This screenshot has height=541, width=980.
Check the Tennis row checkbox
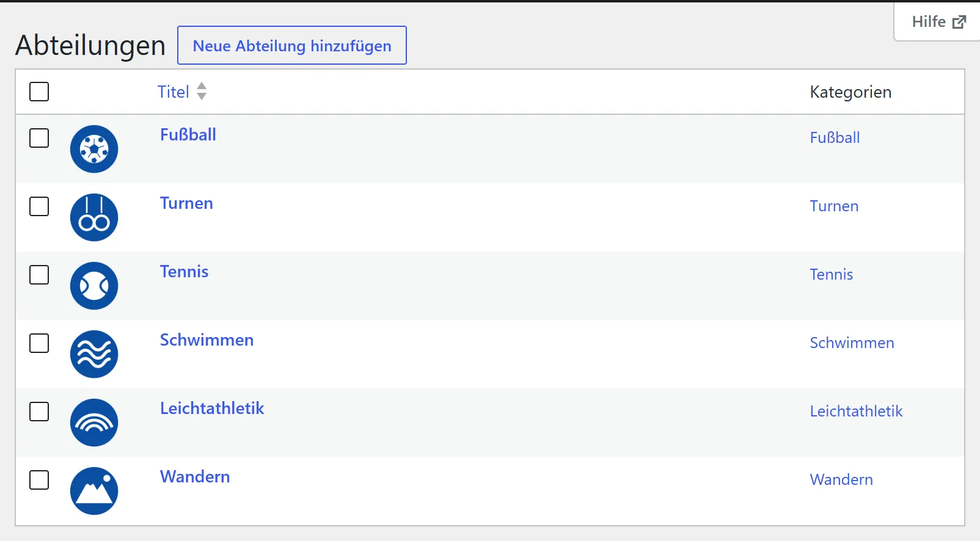tap(39, 275)
